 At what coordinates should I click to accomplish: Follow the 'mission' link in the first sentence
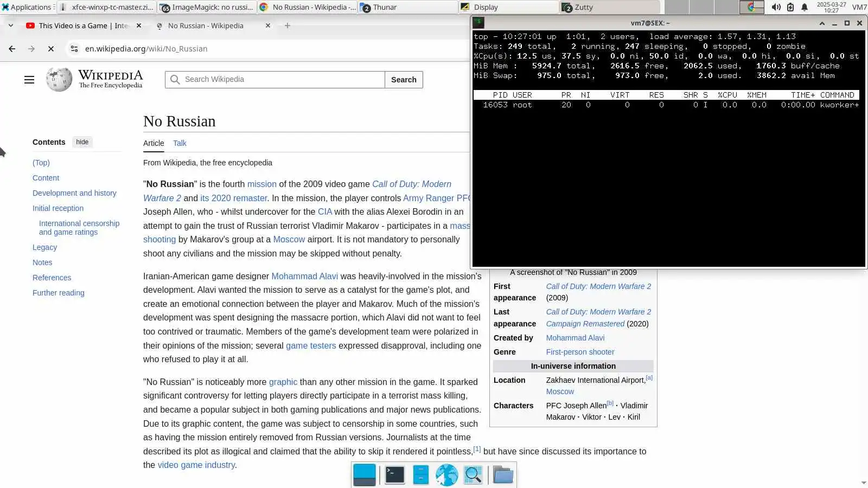(262, 184)
